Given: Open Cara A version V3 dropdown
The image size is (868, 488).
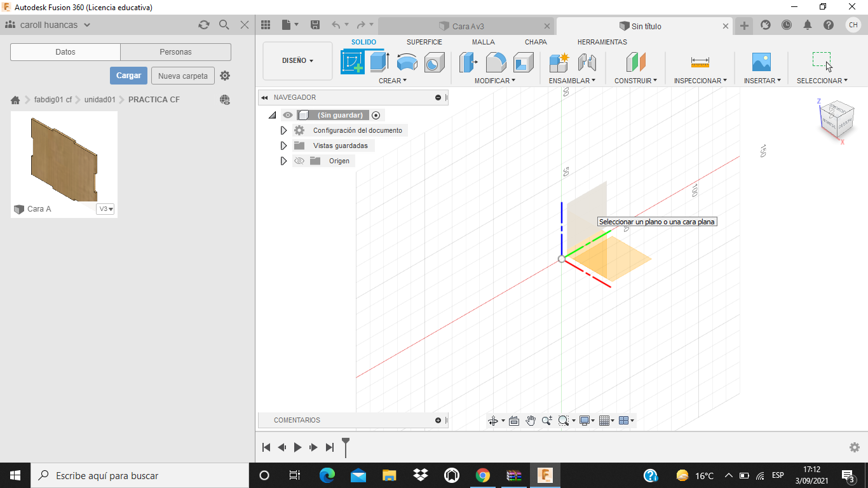Looking at the screenshot, I should (x=105, y=209).
